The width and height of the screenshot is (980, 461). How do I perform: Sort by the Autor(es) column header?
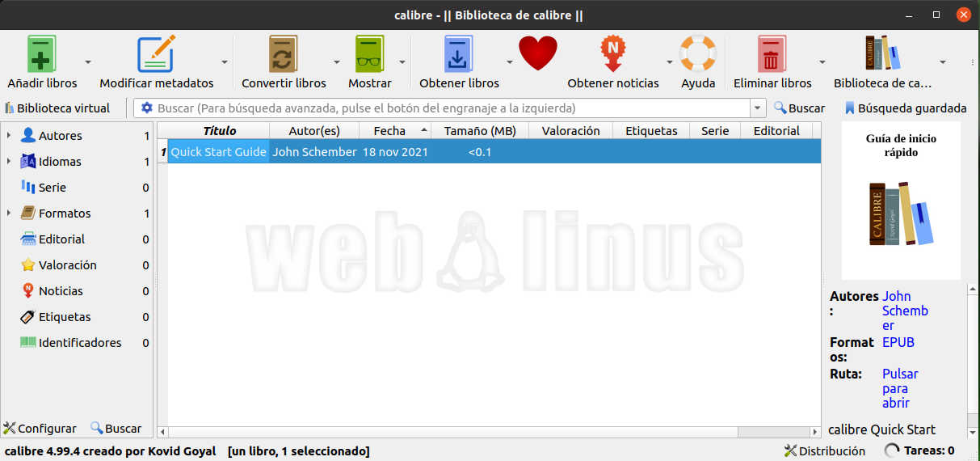[x=314, y=130]
